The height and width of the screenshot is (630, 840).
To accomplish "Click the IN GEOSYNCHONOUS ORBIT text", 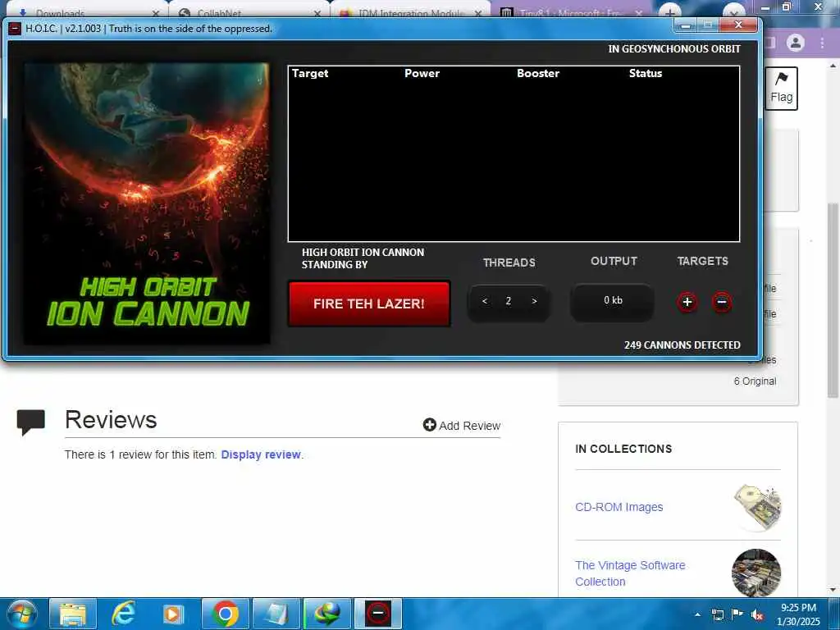I will (x=674, y=48).
